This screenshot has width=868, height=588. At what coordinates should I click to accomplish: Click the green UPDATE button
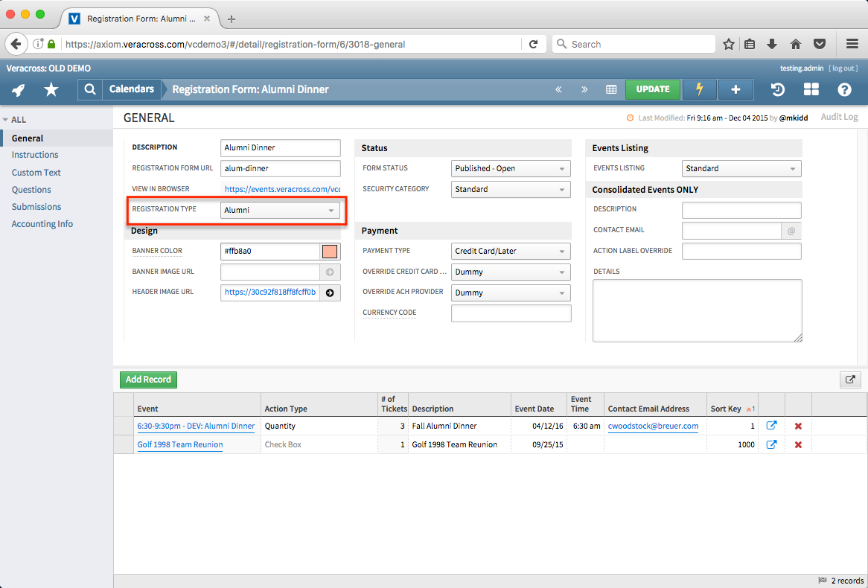pyautogui.click(x=653, y=89)
